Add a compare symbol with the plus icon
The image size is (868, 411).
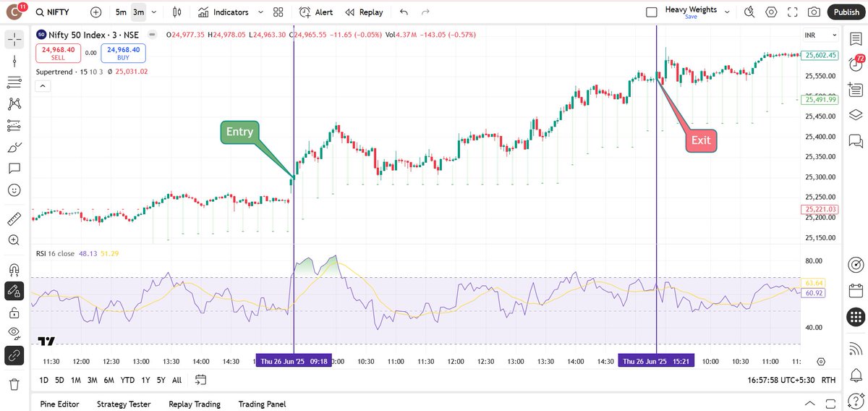pos(96,12)
